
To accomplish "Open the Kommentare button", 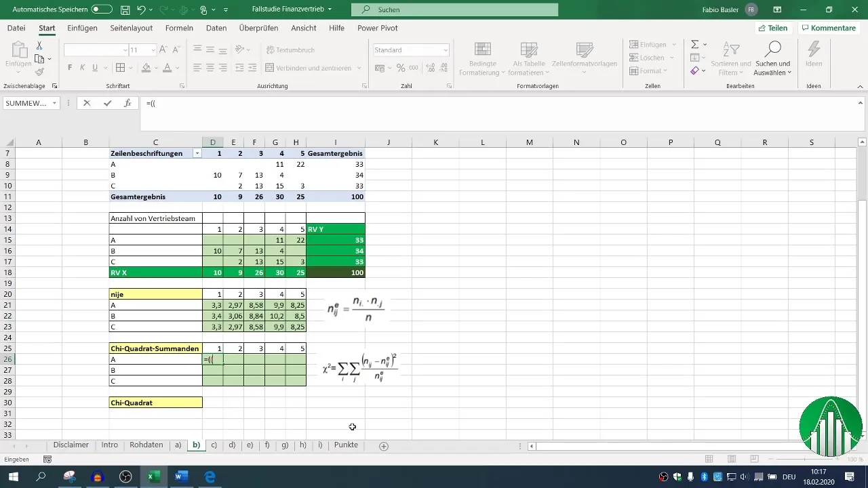I will point(828,28).
